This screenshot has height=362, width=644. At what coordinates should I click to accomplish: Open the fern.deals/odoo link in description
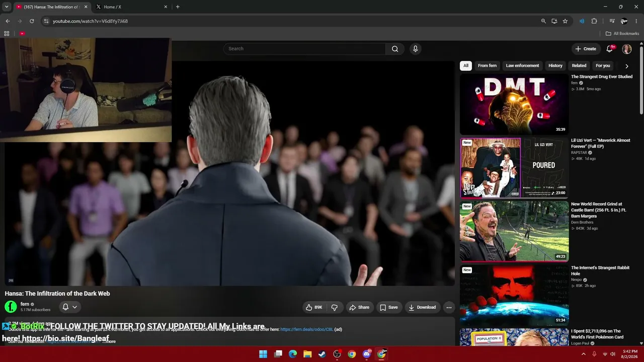click(x=307, y=329)
